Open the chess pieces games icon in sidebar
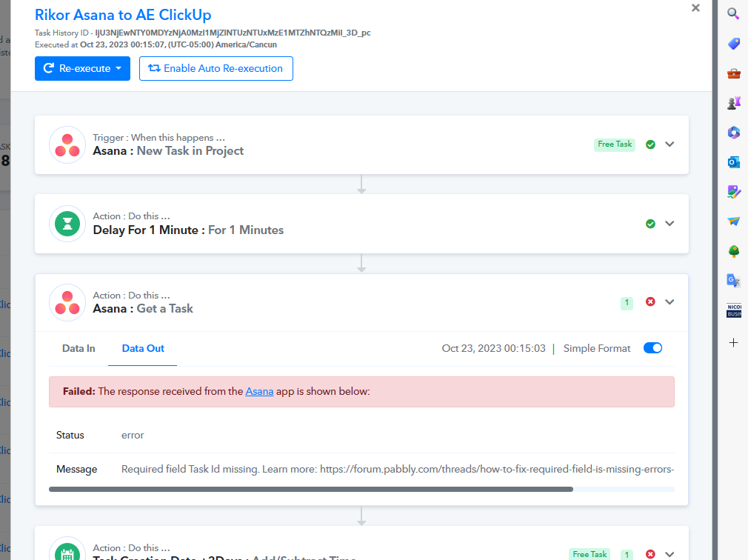The image size is (748, 560). 734,102
